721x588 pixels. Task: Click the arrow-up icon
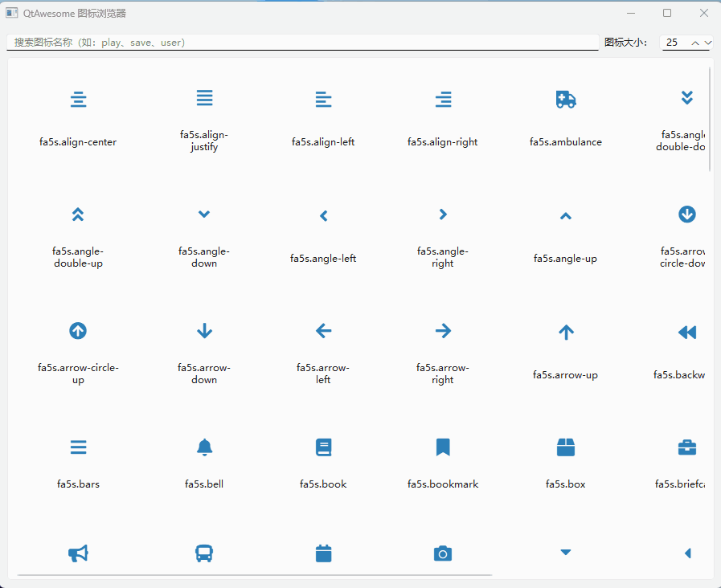[x=566, y=332]
